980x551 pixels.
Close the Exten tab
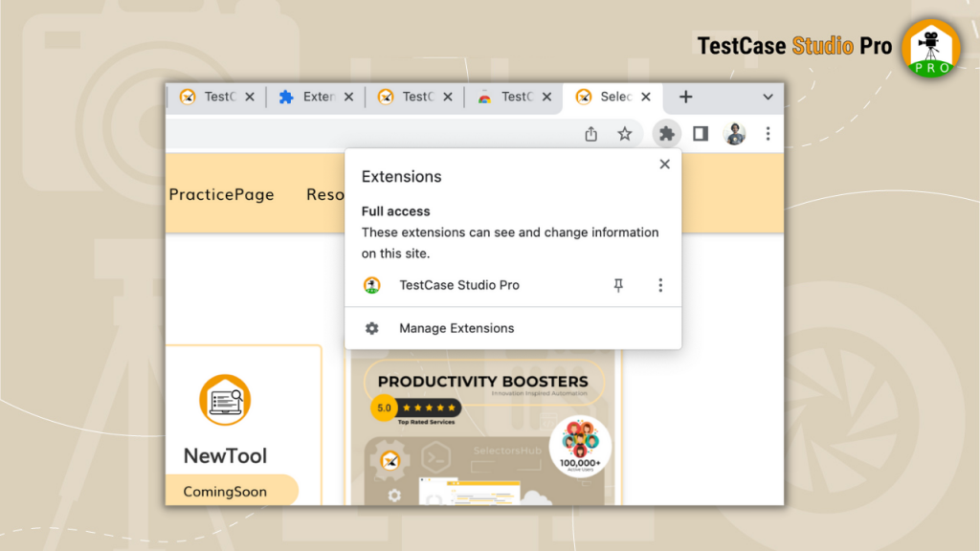348,97
